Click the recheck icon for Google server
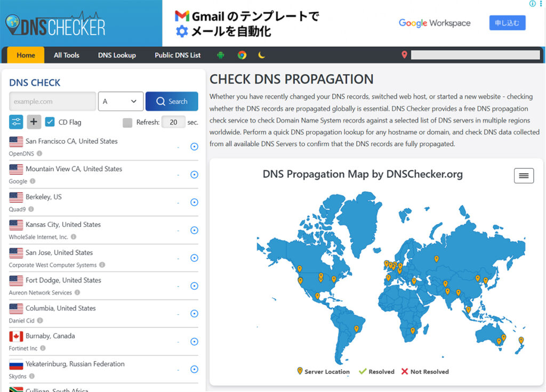 [x=194, y=175]
